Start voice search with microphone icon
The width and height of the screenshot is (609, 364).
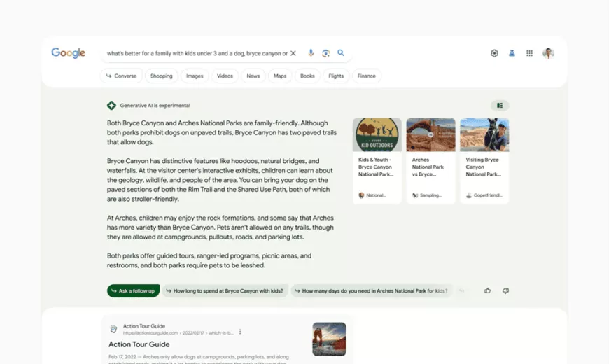click(311, 53)
